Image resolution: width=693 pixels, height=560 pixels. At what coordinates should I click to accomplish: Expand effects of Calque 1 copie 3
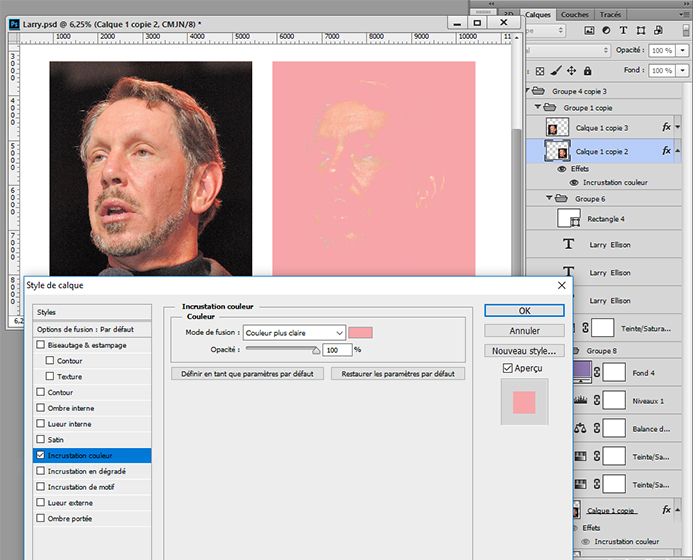click(x=678, y=127)
